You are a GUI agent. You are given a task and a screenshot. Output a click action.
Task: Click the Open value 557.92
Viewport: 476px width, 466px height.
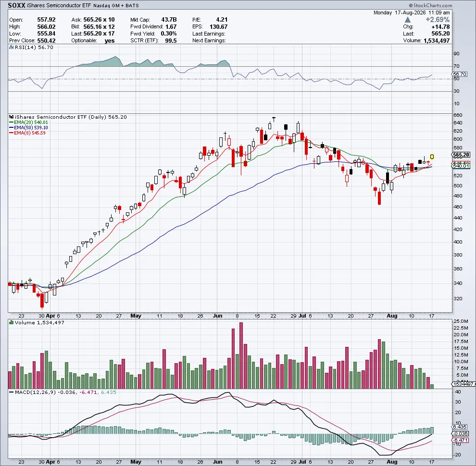tap(46, 19)
